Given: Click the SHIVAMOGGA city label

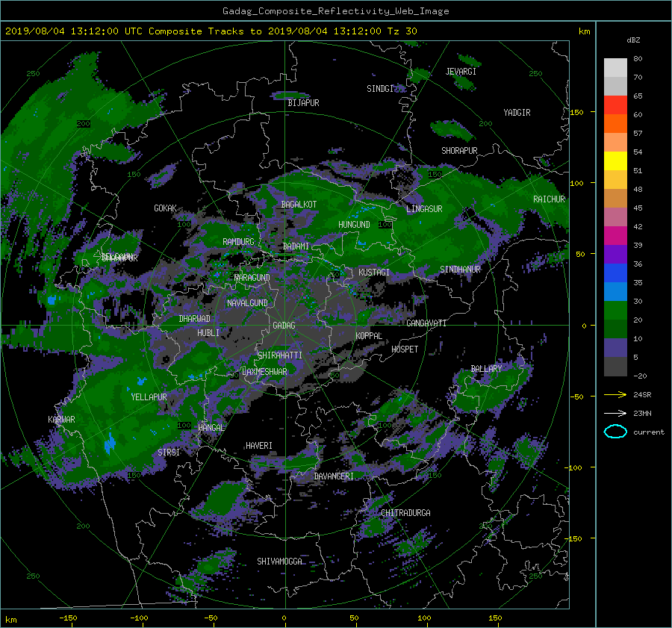Looking at the screenshot, I should click(x=279, y=561).
